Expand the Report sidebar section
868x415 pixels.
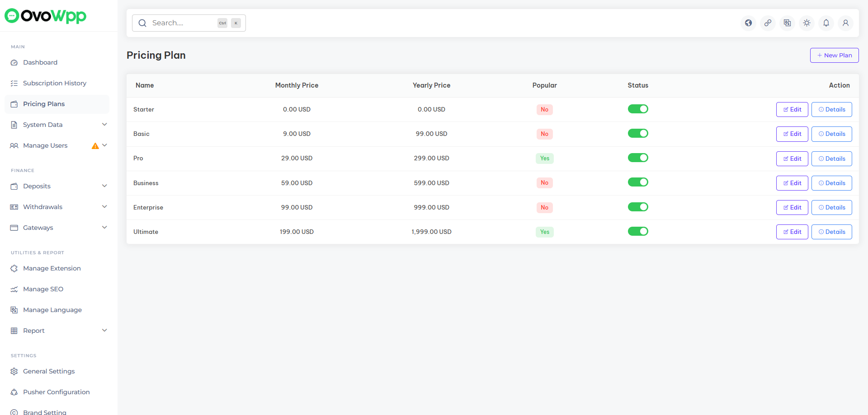click(x=104, y=331)
